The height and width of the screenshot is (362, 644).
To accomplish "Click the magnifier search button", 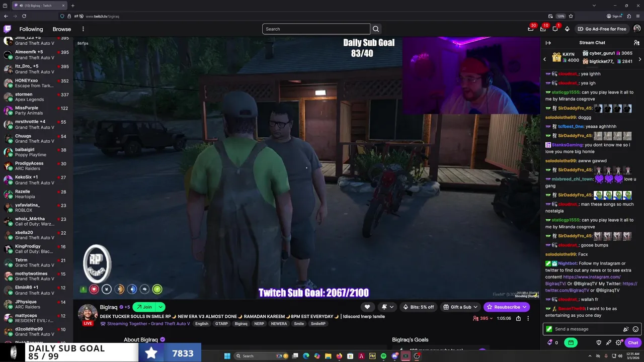I will (376, 29).
